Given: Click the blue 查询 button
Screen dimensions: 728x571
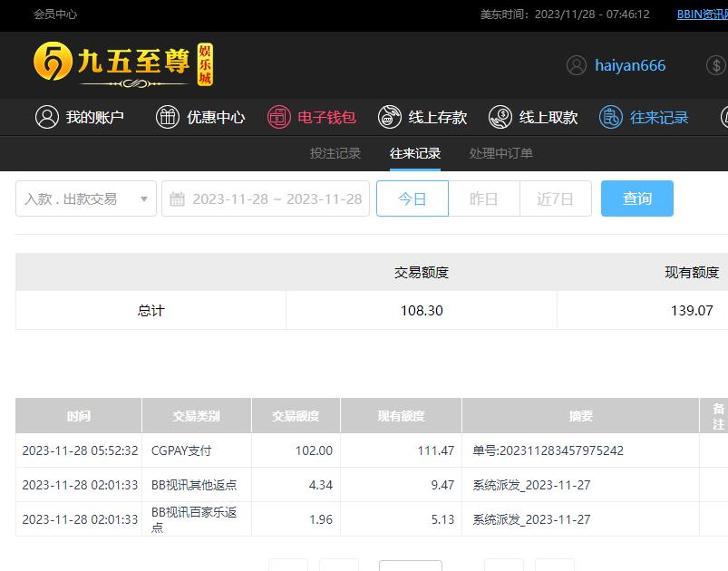Looking at the screenshot, I should click(x=637, y=198).
